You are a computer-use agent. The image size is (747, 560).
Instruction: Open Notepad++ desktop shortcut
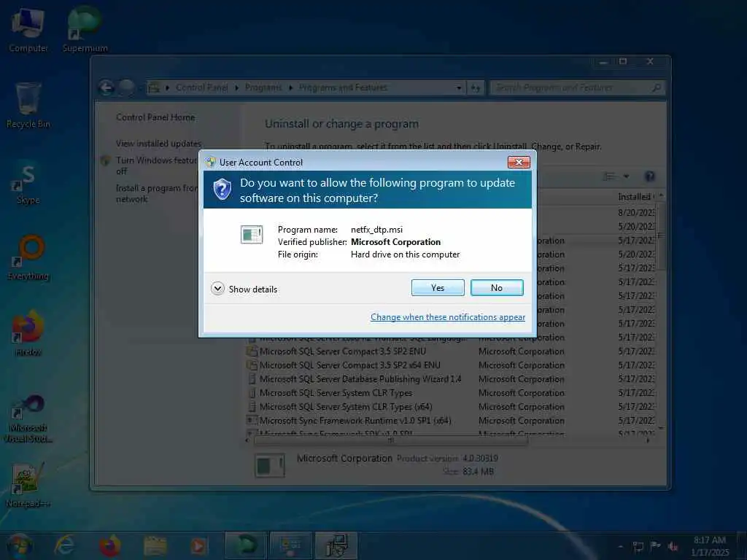(28, 485)
